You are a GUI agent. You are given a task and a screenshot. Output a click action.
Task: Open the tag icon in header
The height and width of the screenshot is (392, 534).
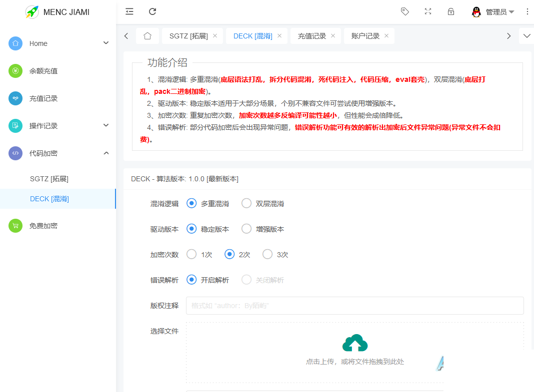(405, 11)
